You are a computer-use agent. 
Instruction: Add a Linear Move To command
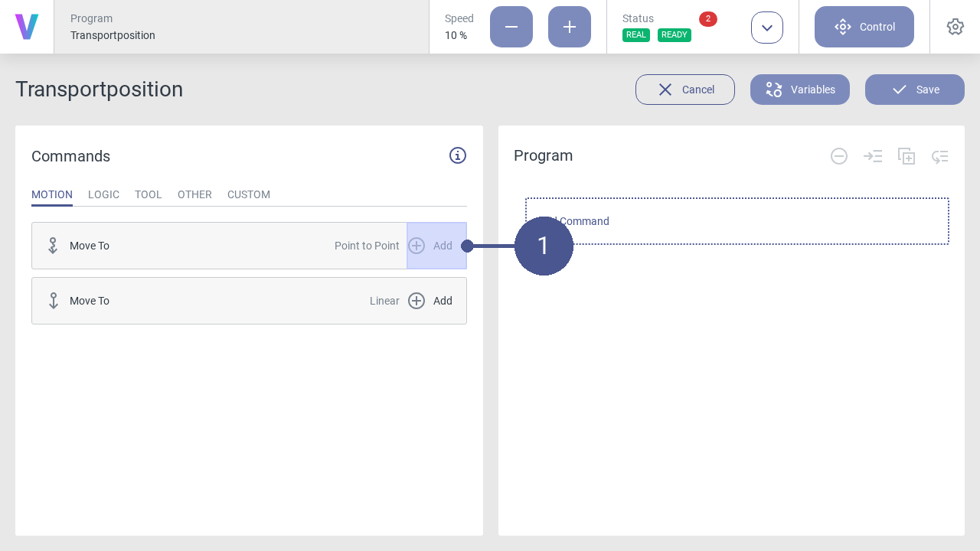(430, 301)
